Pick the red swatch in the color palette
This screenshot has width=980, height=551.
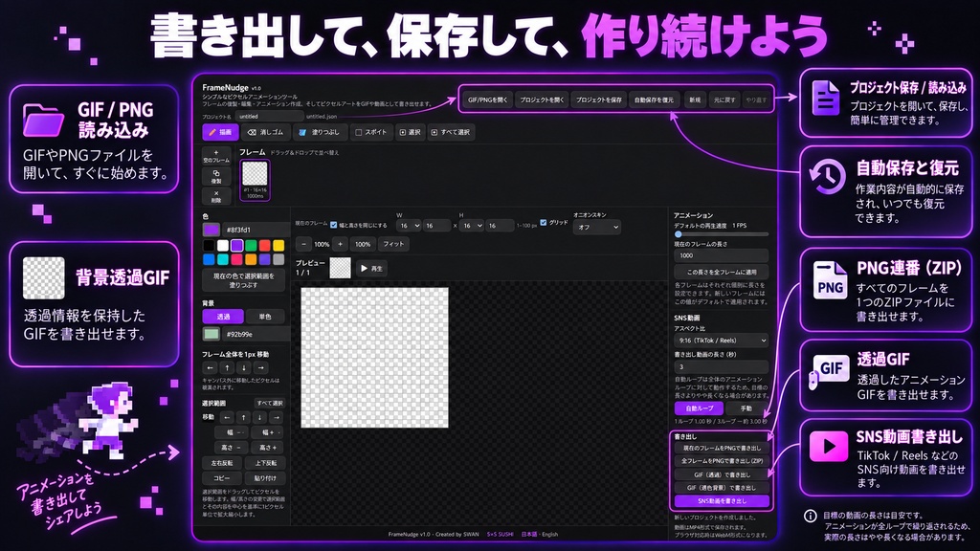265,246
